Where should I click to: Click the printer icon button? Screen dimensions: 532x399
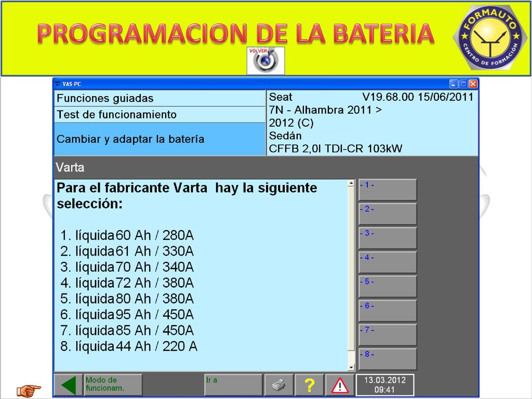click(x=278, y=385)
